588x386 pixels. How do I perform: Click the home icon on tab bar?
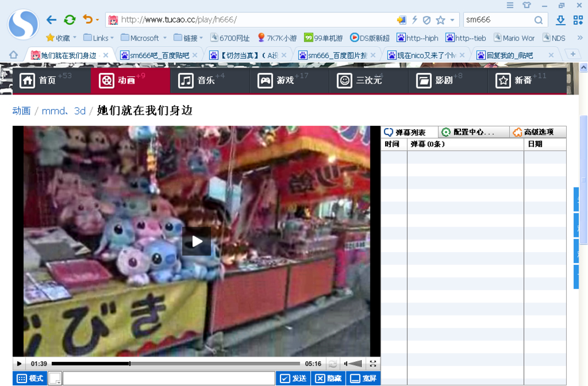14,55
